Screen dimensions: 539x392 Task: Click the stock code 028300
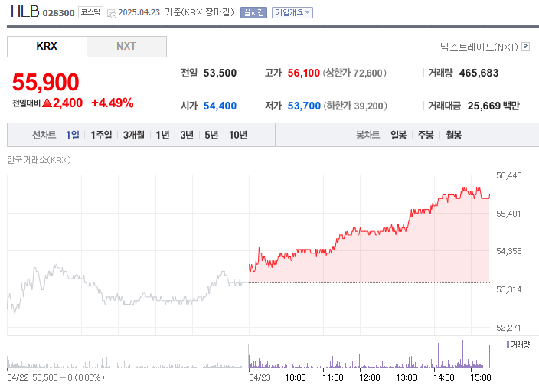coord(58,13)
